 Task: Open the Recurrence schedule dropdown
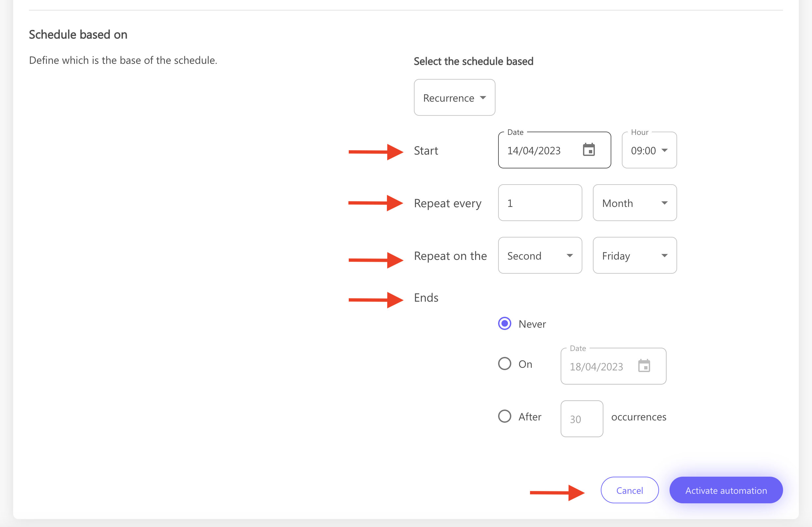[454, 98]
